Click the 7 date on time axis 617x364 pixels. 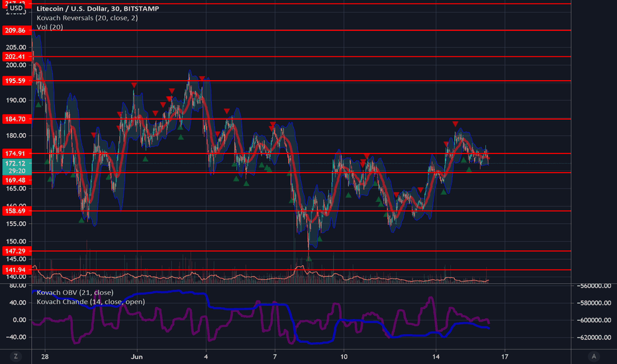[x=275, y=357]
